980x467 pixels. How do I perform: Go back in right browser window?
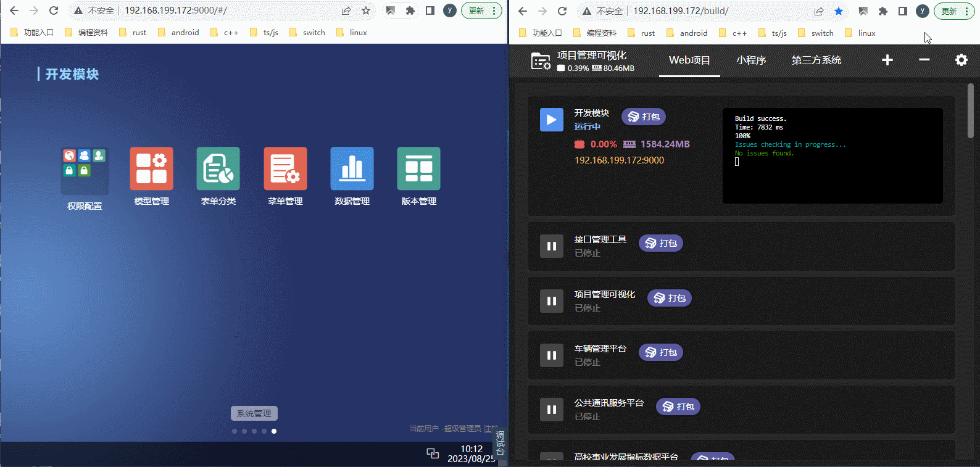click(x=523, y=10)
